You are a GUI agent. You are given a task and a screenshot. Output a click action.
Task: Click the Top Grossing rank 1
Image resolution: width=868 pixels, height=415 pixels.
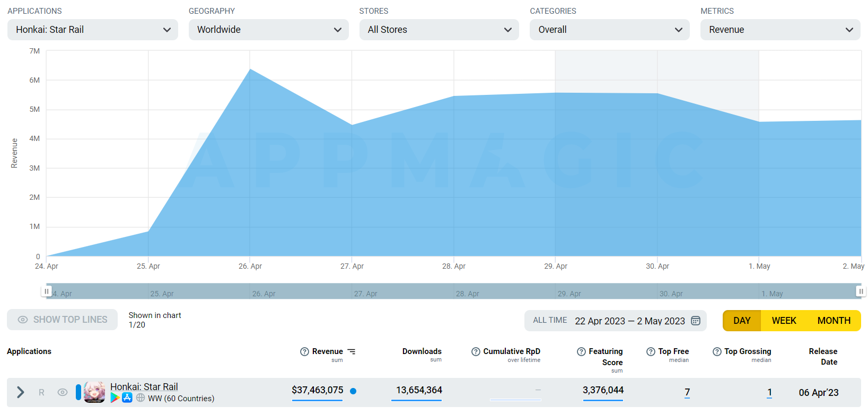pos(769,392)
